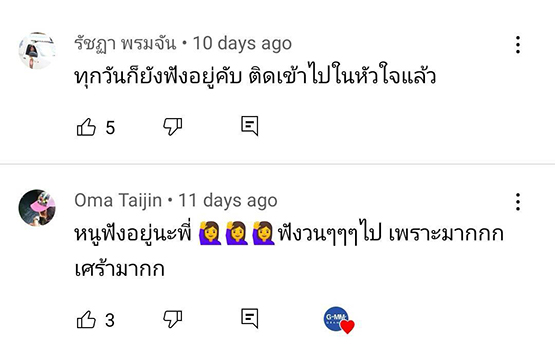The height and width of the screenshot is (360, 555).
Task: Click the like count 5
Action: pyautogui.click(x=110, y=127)
